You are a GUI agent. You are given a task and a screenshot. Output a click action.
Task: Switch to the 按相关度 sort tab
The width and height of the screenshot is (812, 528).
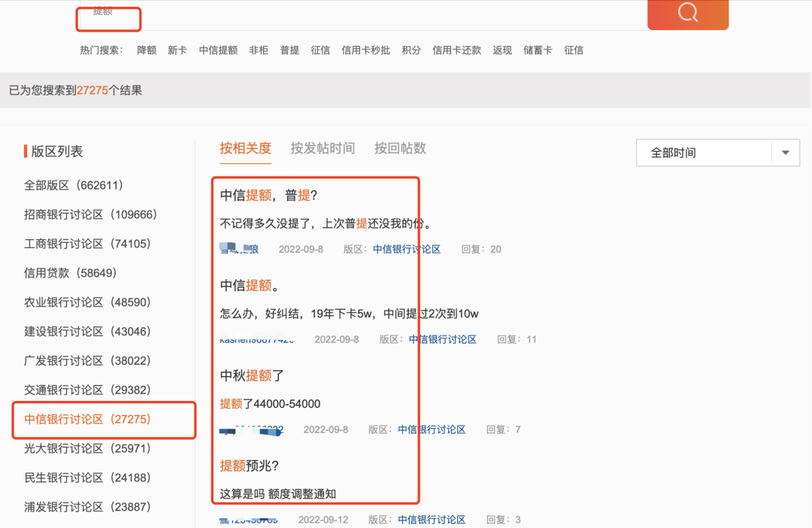(245, 149)
